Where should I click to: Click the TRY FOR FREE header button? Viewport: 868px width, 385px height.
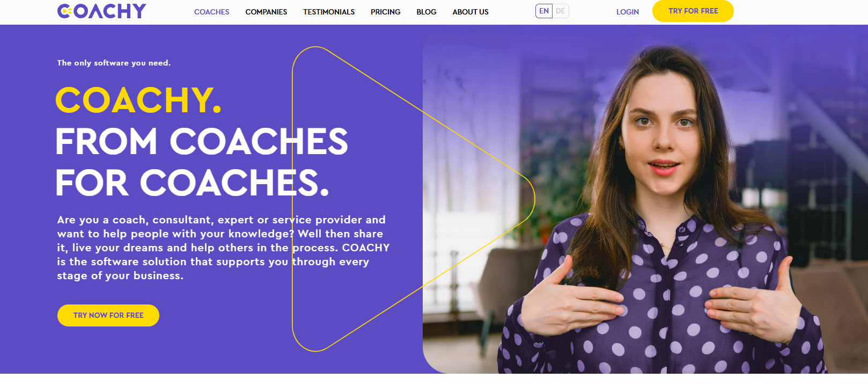[693, 11]
